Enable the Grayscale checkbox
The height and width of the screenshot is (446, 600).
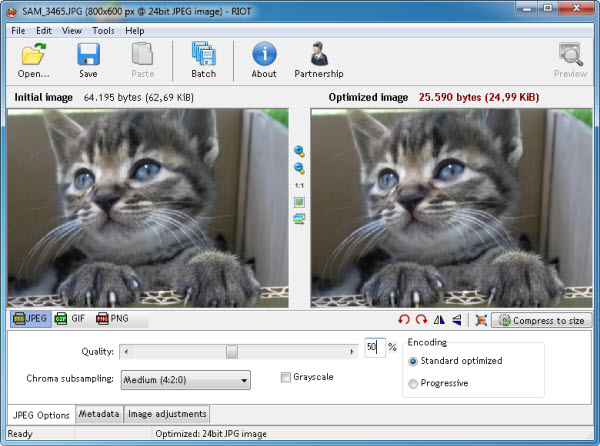(286, 377)
